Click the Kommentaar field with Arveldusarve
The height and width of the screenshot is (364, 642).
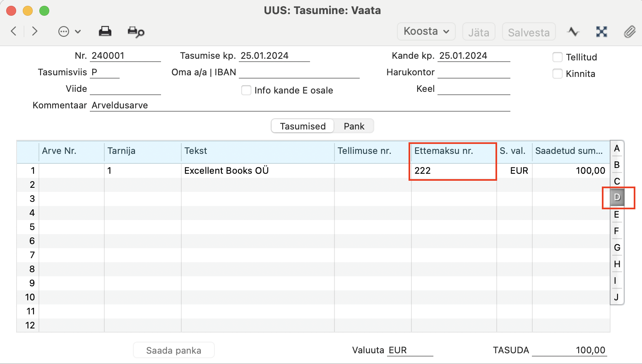pos(300,105)
